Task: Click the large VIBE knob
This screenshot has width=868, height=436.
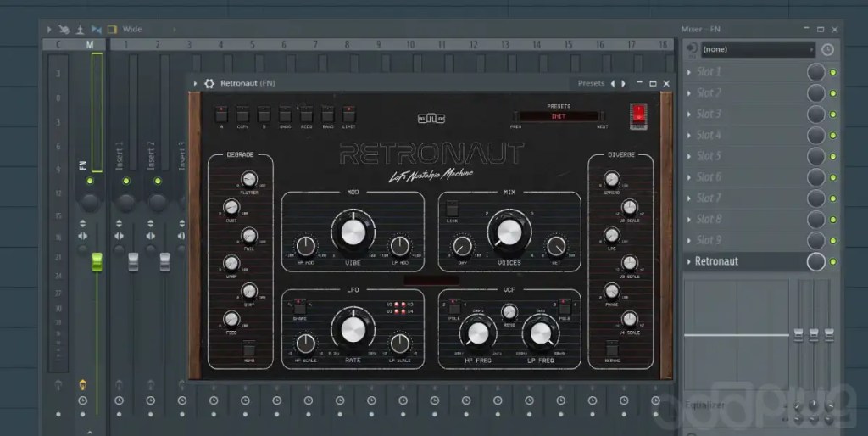Action: click(x=353, y=232)
